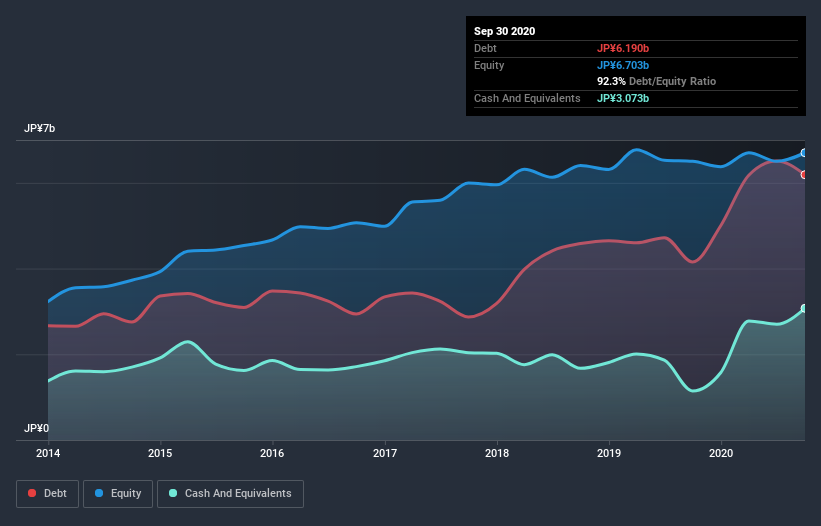The width and height of the screenshot is (821, 526).
Task: Click the JP¥3.073b cash value
Action: (x=623, y=98)
